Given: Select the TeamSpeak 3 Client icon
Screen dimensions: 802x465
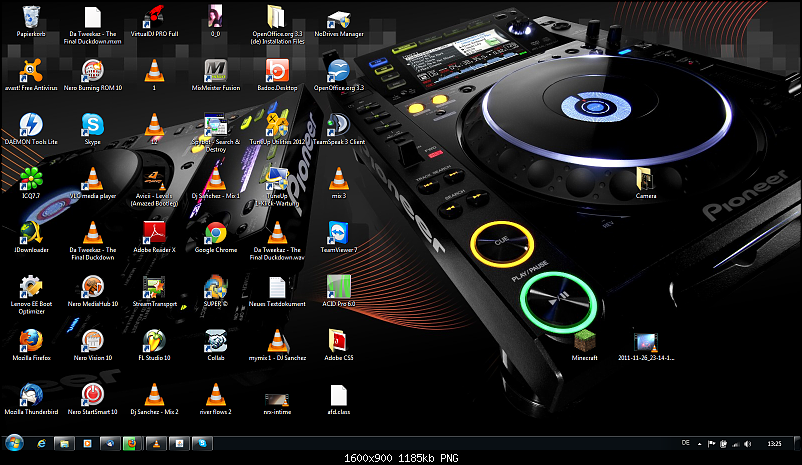Looking at the screenshot, I should click(x=337, y=125).
